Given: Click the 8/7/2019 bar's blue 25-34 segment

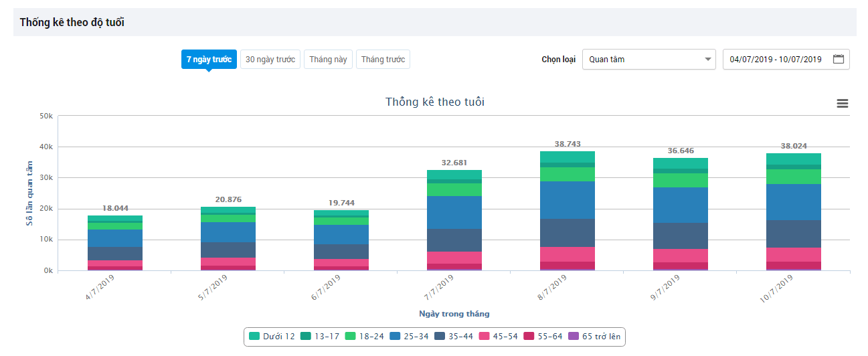Looking at the screenshot, I should click(566, 200).
